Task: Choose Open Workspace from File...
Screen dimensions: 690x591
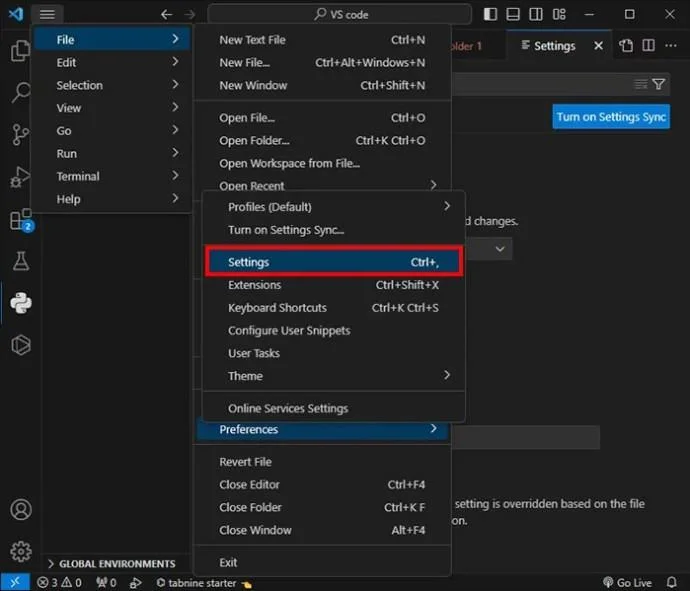Action: (323, 163)
